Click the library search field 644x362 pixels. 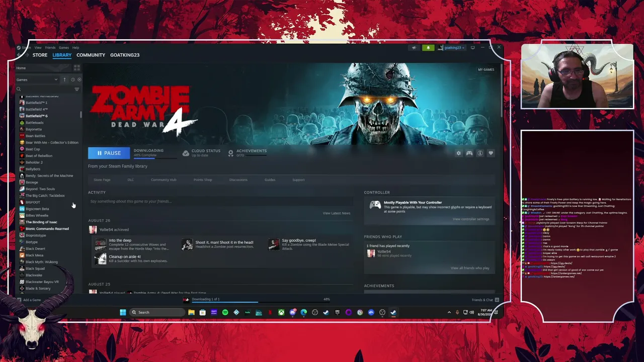tap(44, 89)
